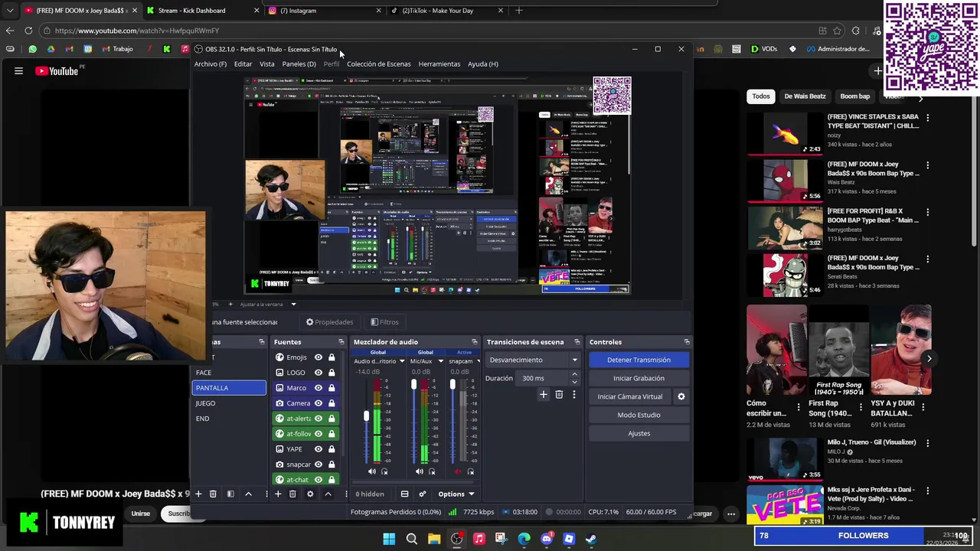Open YouTube hamburger guide menu

tap(18, 71)
